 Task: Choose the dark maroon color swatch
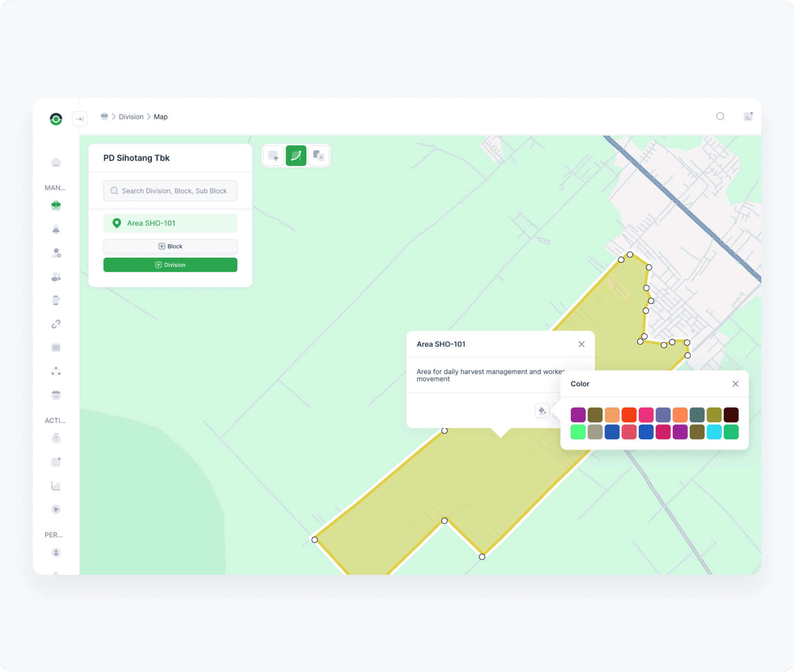(x=731, y=415)
